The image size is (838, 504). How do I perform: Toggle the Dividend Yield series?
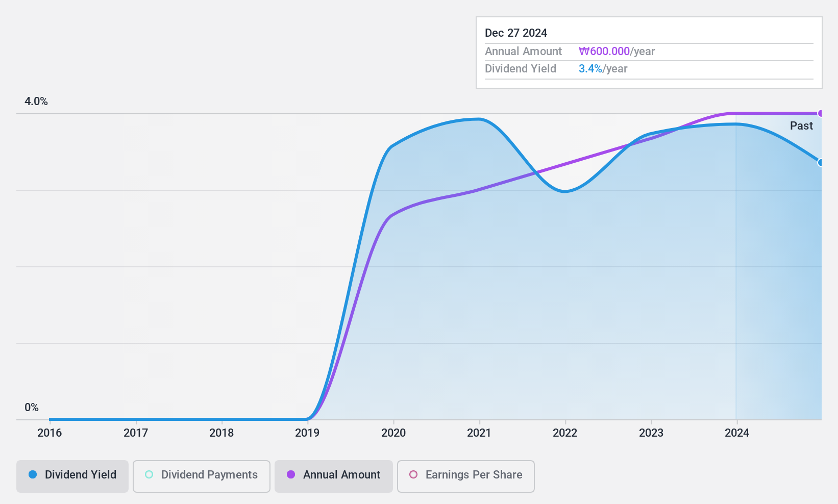(72, 476)
